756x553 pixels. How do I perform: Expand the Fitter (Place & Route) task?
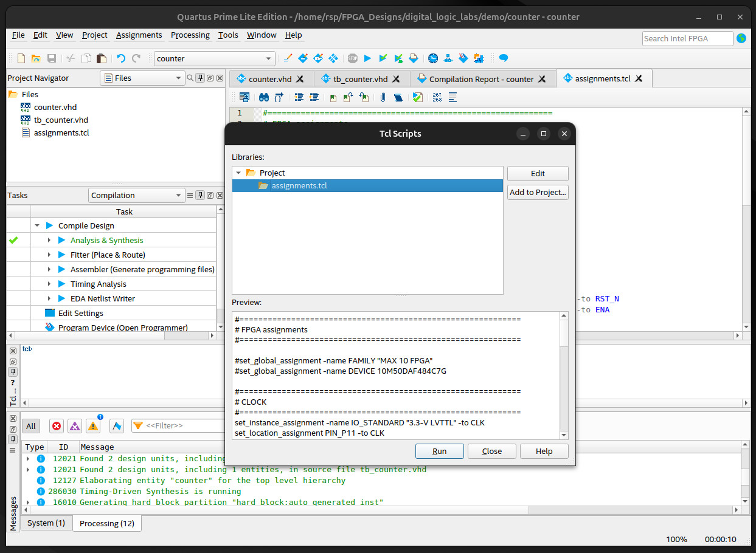tap(49, 255)
